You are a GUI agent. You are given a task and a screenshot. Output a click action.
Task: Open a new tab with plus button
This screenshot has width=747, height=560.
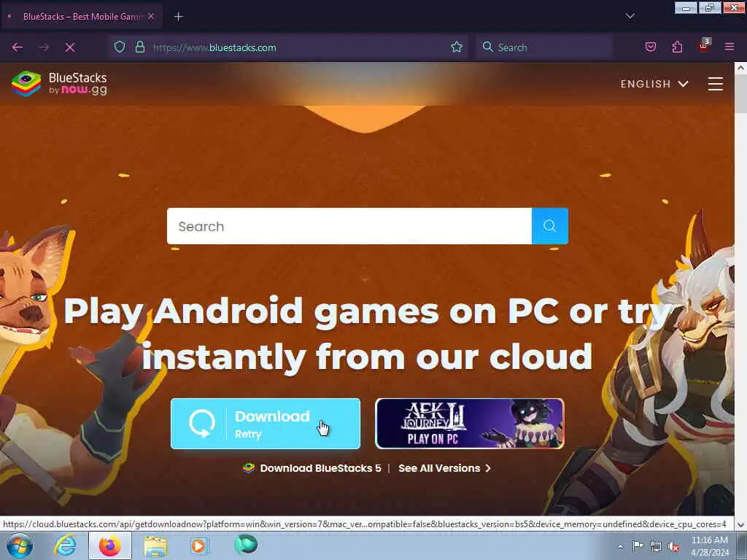[x=178, y=17]
